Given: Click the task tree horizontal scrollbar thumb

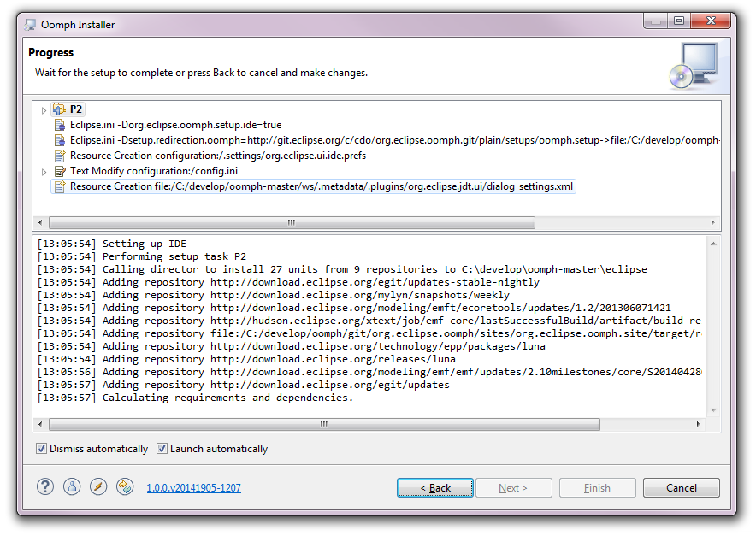Looking at the screenshot, I should point(292,222).
